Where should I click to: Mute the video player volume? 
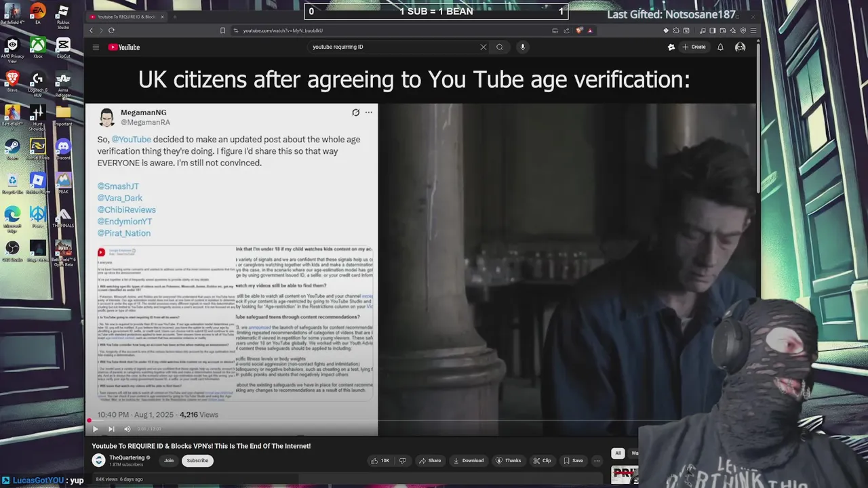[127, 429]
